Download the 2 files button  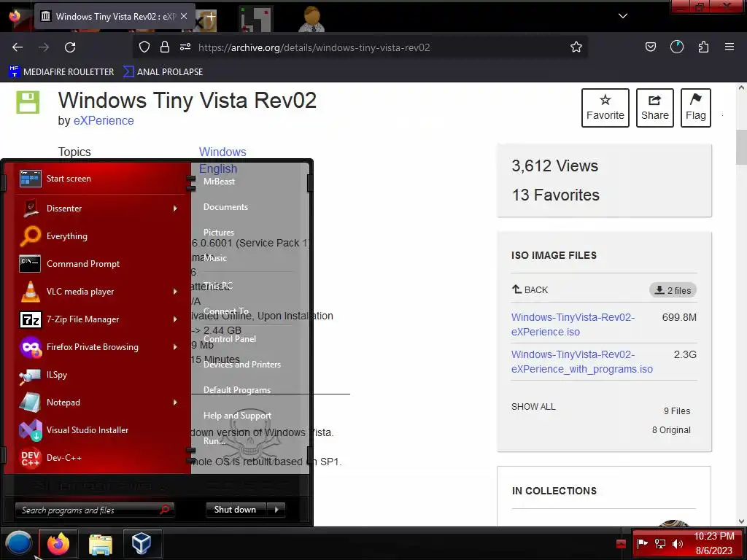point(673,290)
